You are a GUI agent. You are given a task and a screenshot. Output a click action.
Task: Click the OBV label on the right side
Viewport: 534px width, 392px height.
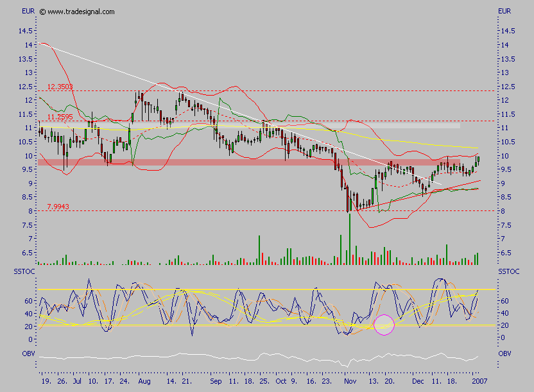(x=504, y=354)
